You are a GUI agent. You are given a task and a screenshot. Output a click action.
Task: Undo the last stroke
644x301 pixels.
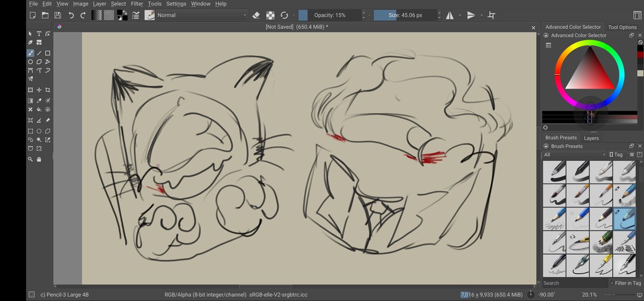(71, 15)
